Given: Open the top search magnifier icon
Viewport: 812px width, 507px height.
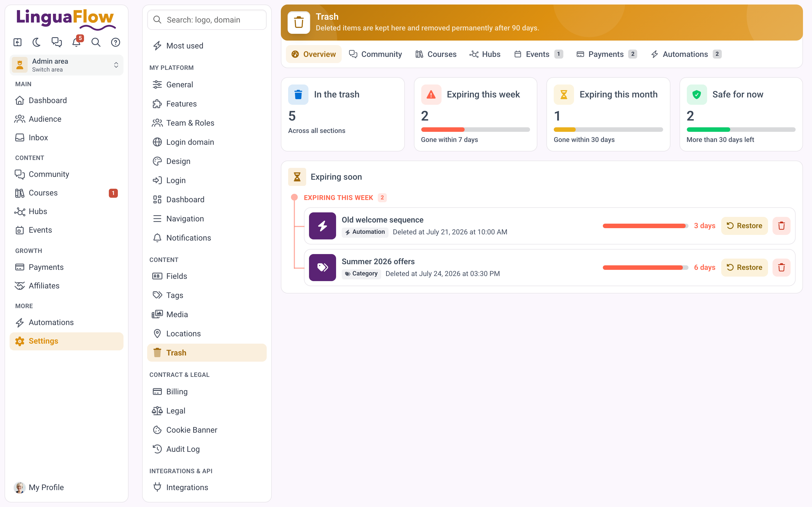Looking at the screenshot, I should pos(96,42).
